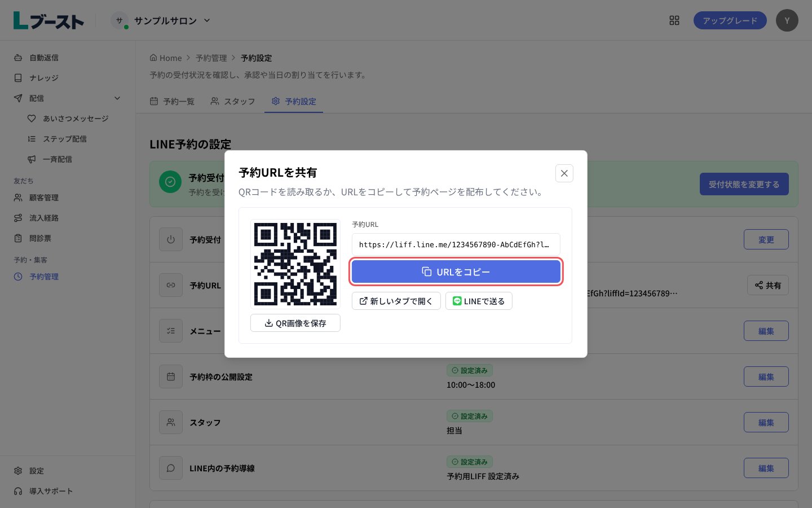Open ステップ配信 in the sidebar
This screenshot has width=812, height=508.
(74, 139)
